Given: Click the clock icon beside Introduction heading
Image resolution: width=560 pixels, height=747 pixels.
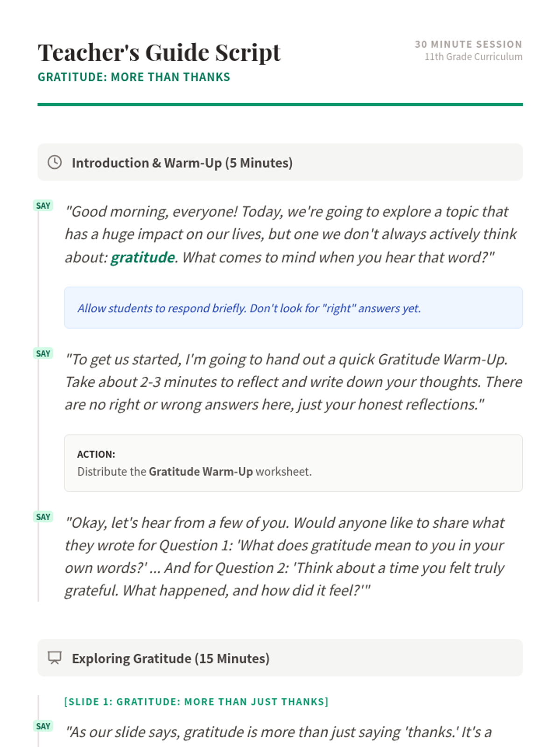Looking at the screenshot, I should pos(55,162).
